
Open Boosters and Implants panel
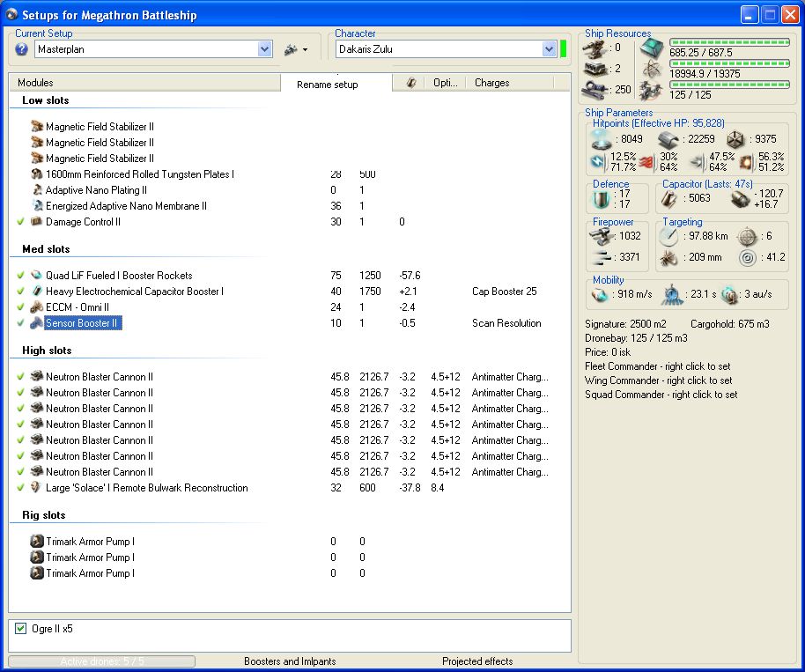pyautogui.click(x=290, y=661)
